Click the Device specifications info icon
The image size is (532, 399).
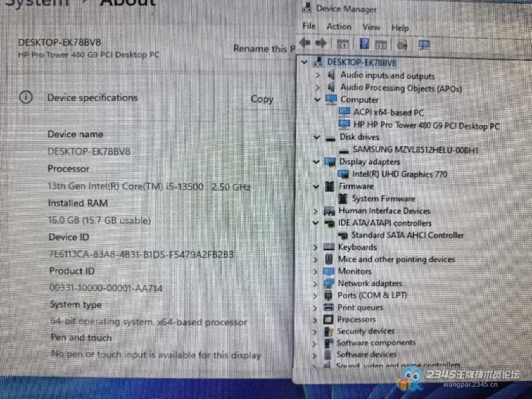coord(26,97)
